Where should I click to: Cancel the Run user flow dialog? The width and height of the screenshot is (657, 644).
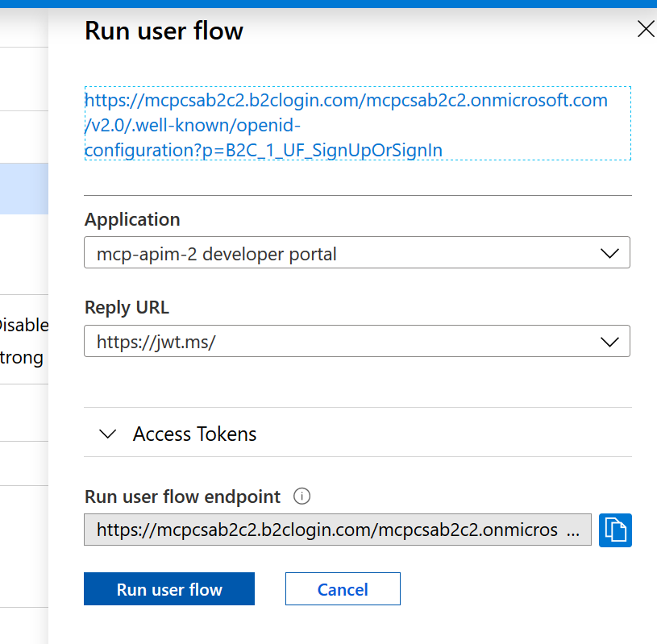pos(343,588)
